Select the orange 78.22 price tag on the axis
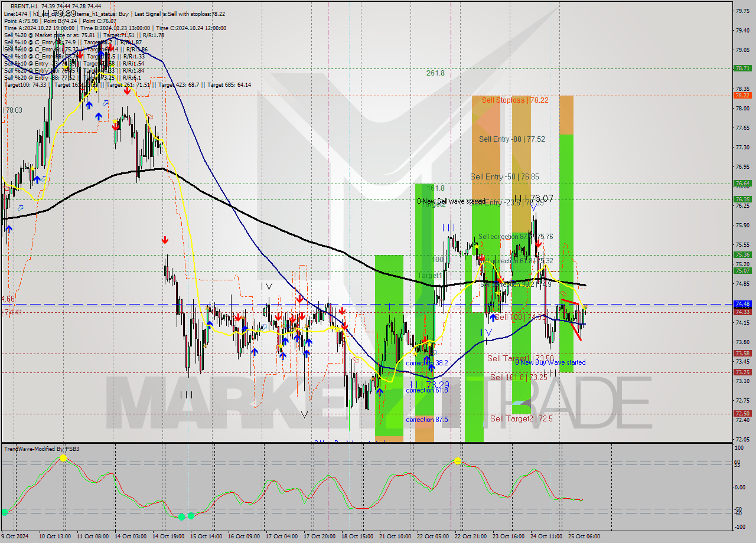 (x=742, y=95)
